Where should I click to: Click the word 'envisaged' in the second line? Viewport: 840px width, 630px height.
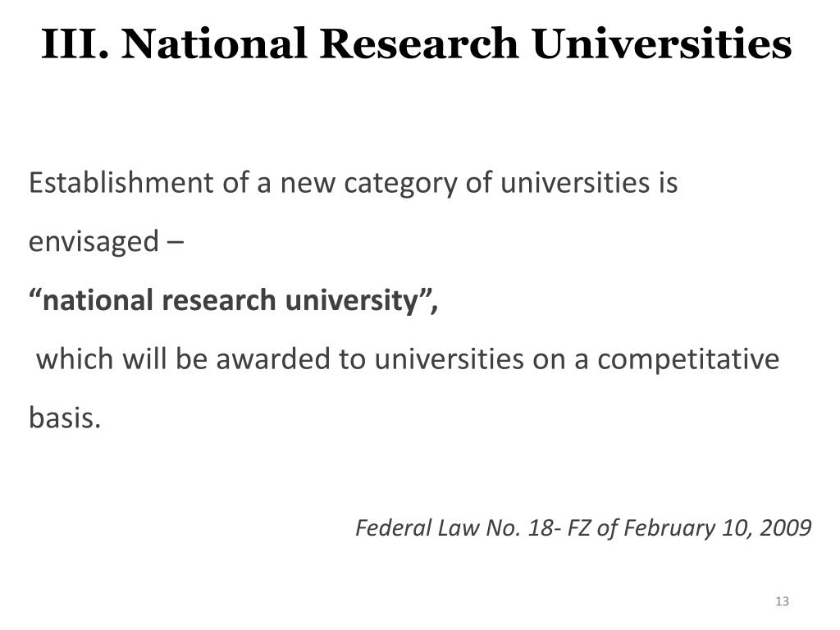pyautogui.click(x=94, y=242)
